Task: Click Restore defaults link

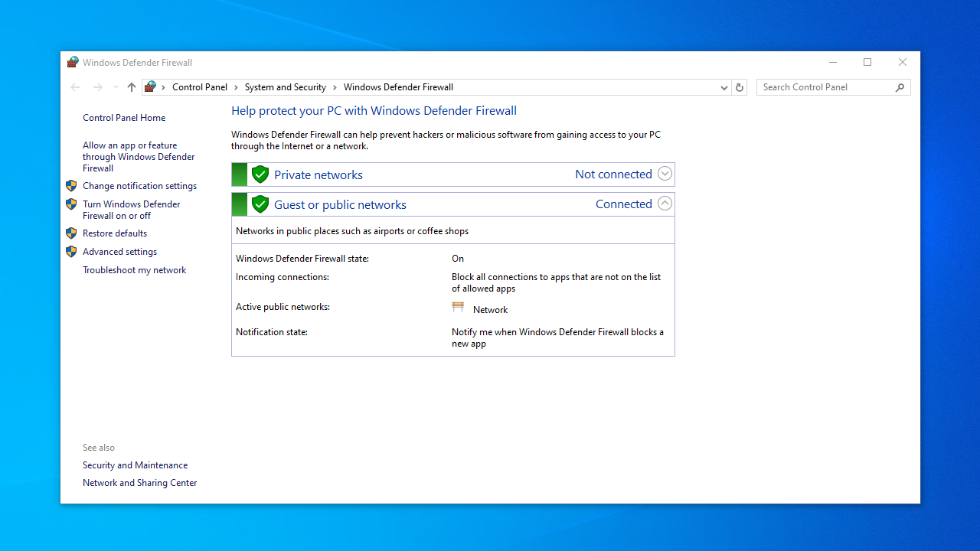Action: coord(115,233)
